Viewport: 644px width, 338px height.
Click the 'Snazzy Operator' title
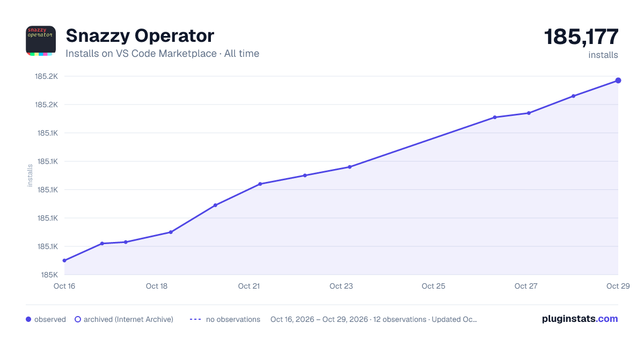point(140,35)
